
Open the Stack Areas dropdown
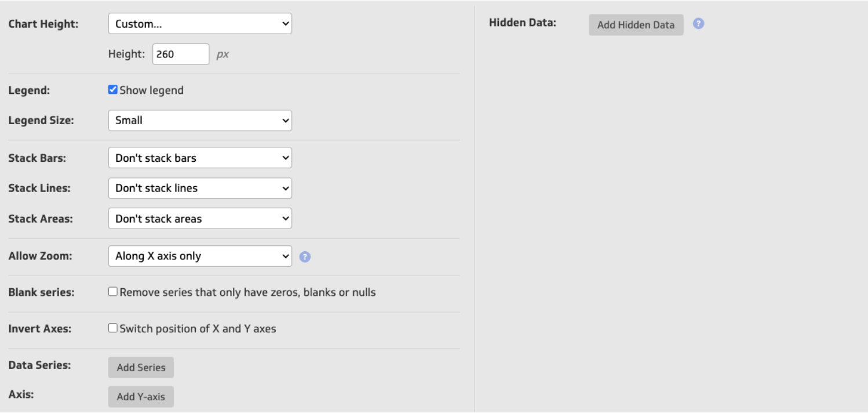[x=201, y=218]
